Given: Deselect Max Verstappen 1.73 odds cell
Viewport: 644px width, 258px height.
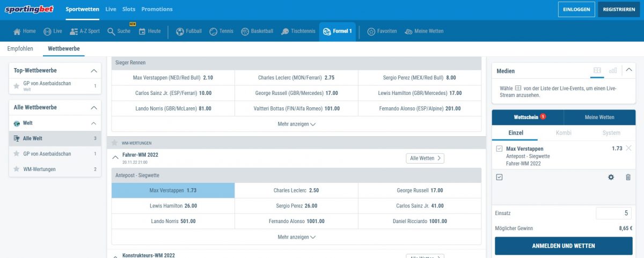Looking at the screenshot, I should (x=173, y=190).
